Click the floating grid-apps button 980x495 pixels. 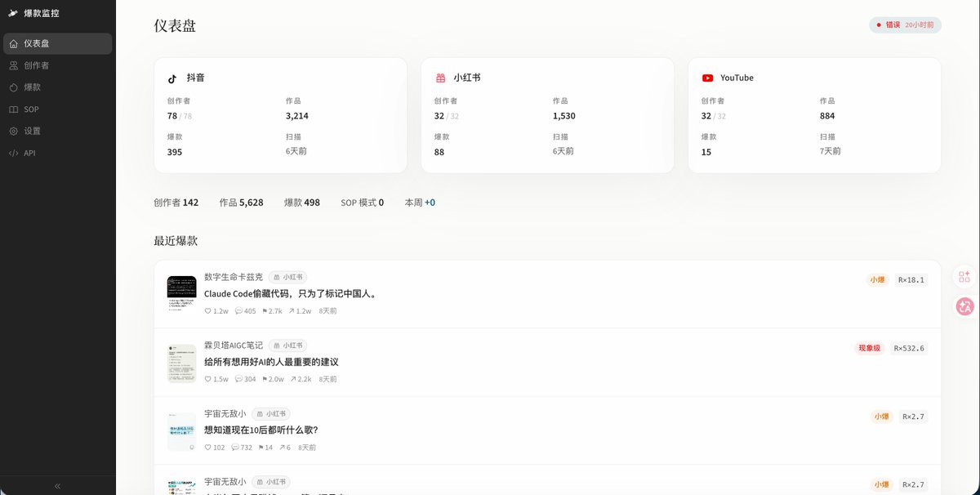964,277
